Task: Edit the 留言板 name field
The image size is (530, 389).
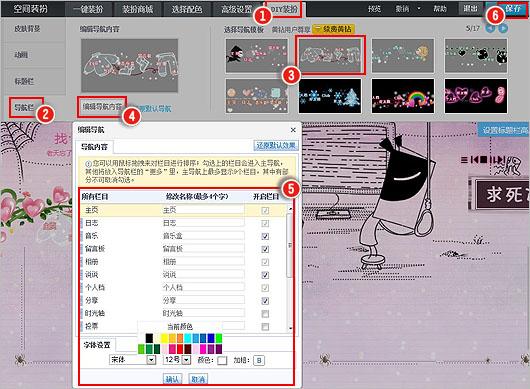Action: point(203,249)
